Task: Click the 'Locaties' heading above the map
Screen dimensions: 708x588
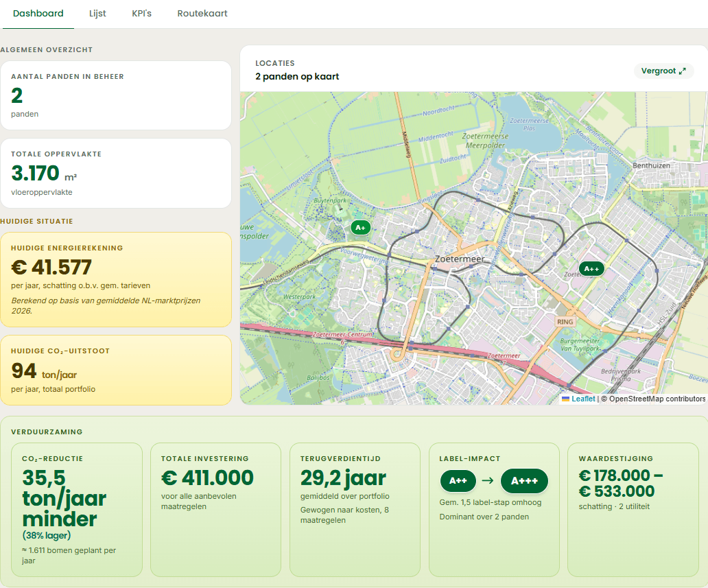Action: [x=275, y=63]
